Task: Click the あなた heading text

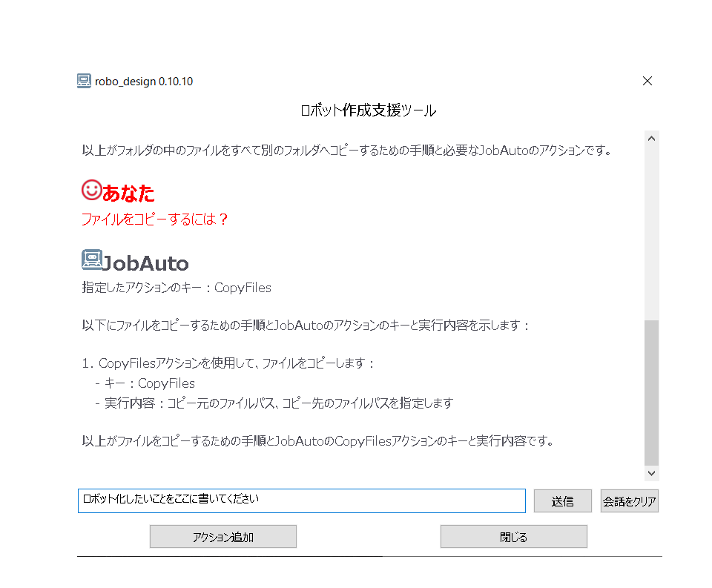Action: coord(128,193)
